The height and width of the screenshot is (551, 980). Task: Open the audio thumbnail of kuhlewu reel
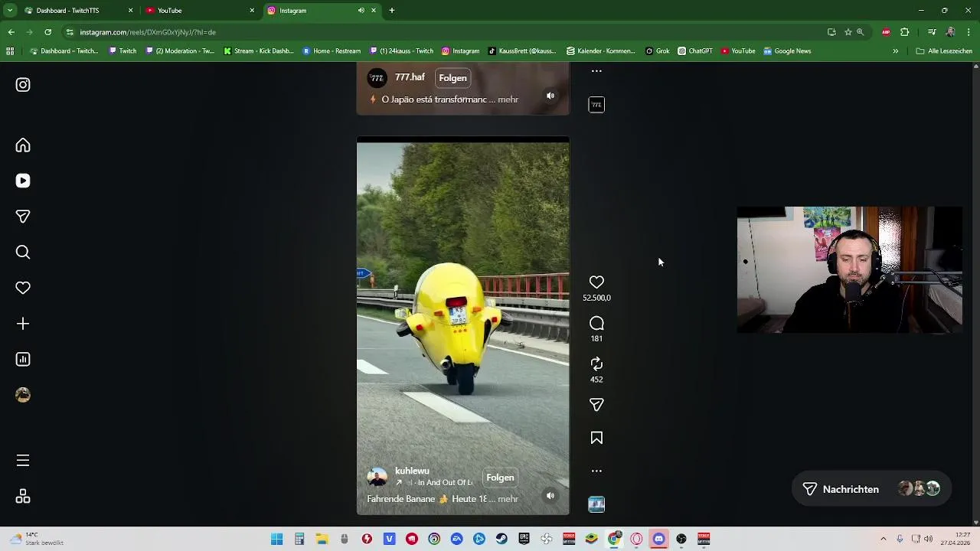click(x=596, y=504)
